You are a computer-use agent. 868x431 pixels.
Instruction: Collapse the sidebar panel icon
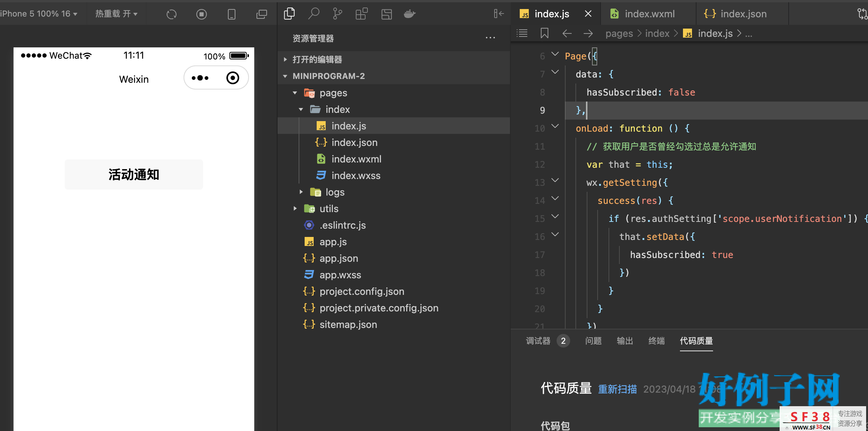tap(499, 14)
